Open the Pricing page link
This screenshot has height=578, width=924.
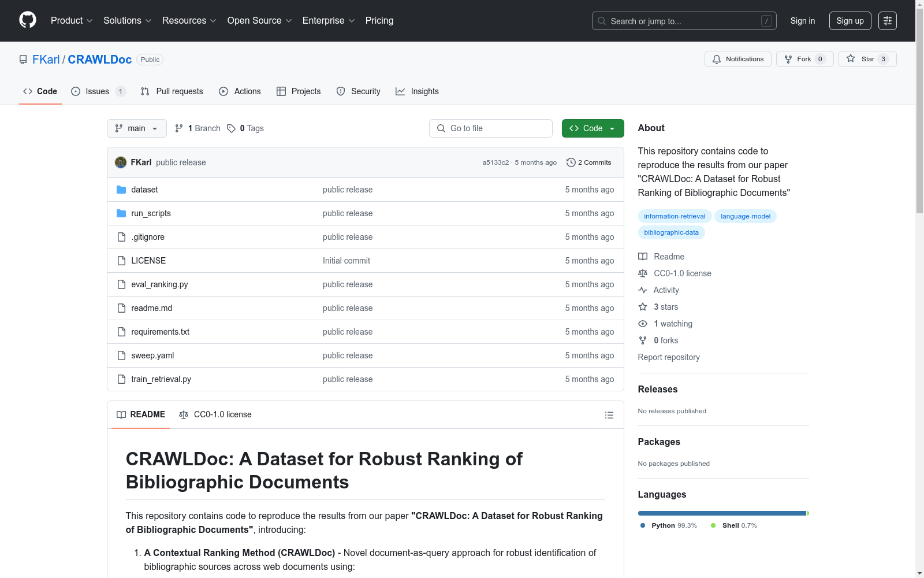tap(379, 20)
